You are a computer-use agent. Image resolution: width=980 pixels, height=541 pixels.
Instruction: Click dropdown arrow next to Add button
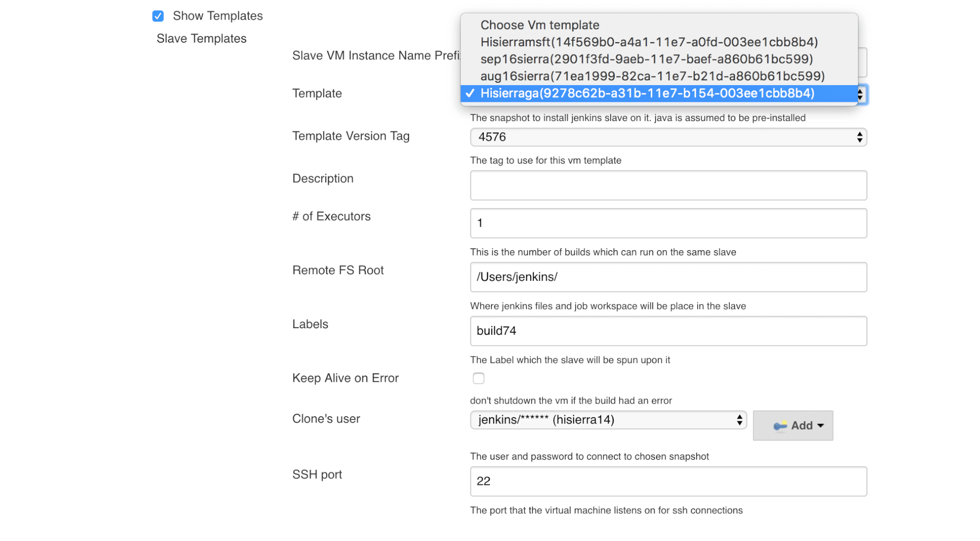[x=821, y=425]
